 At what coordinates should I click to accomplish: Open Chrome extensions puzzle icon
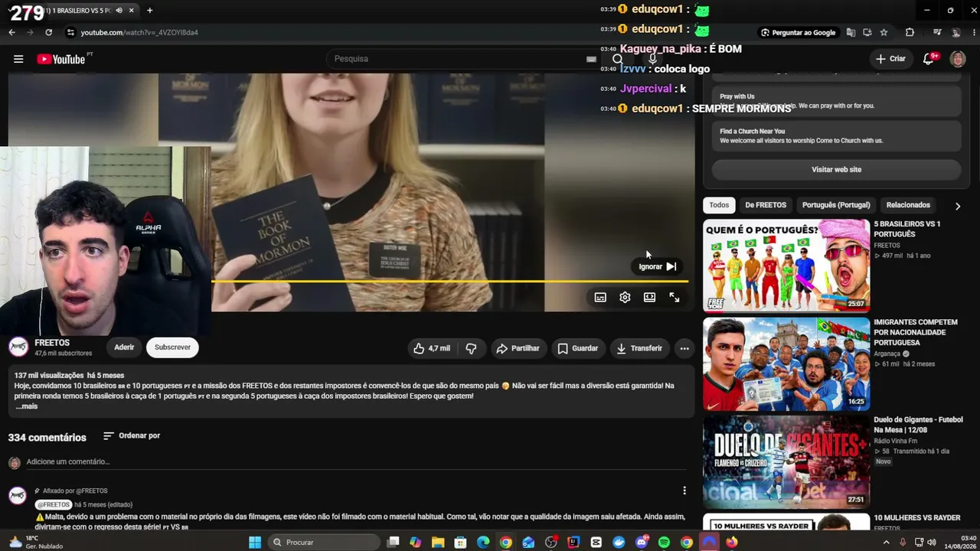pyautogui.click(x=910, y=32)
